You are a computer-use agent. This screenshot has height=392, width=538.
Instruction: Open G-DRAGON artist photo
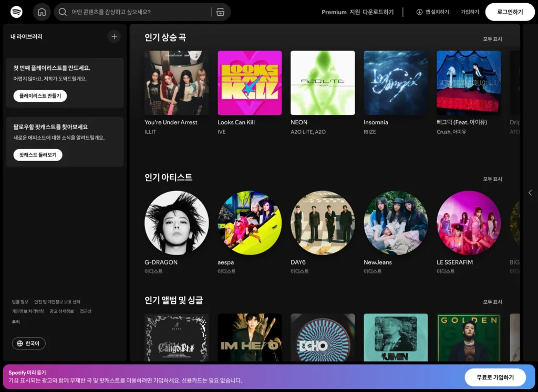point(177,223)
